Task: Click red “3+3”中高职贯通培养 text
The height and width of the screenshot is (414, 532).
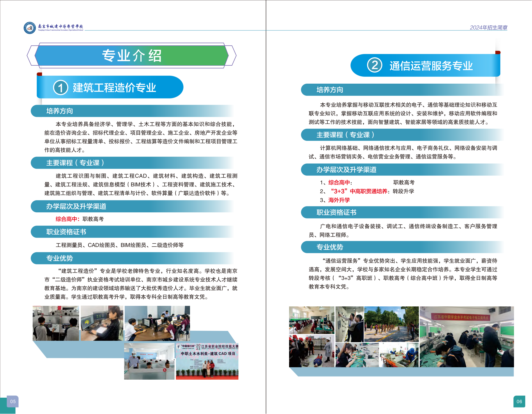Action: (x=359, y=191)
